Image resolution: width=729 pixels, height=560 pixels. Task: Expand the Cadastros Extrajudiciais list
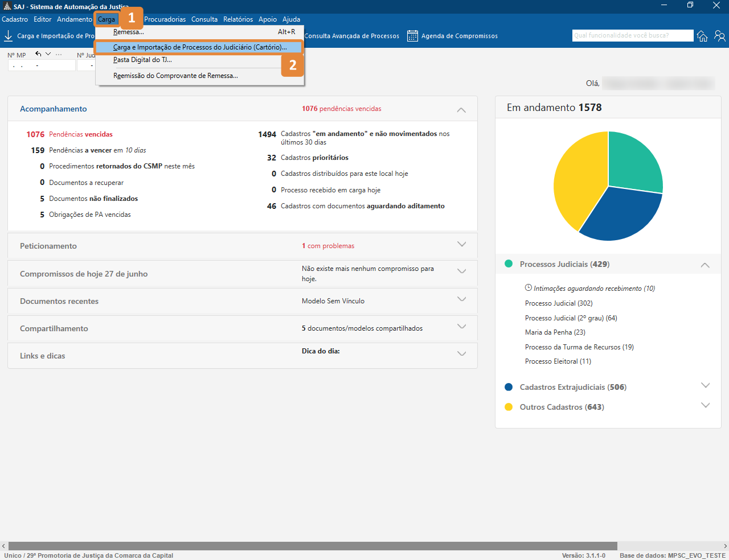point(705,386)
